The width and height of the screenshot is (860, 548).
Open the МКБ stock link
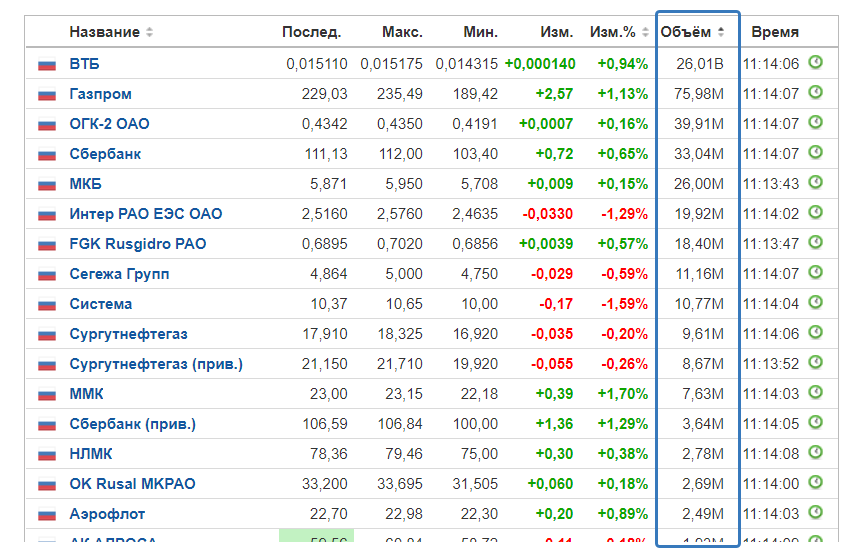(86, 184)
